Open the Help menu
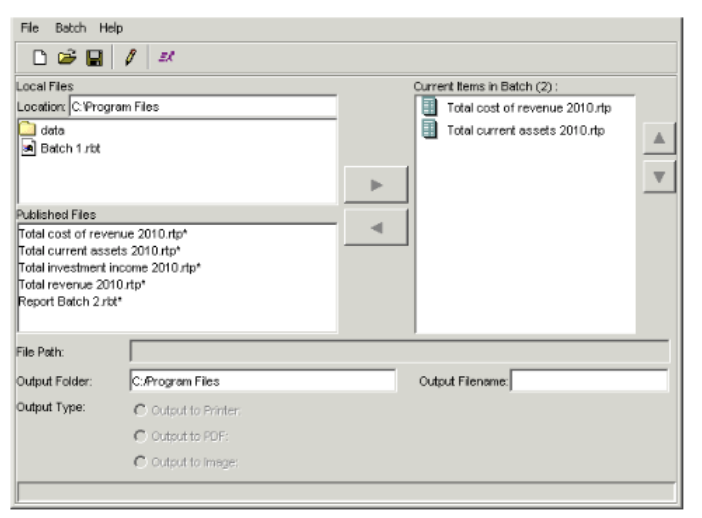Viewport: 702px width, 518px height. coord(110,28)
